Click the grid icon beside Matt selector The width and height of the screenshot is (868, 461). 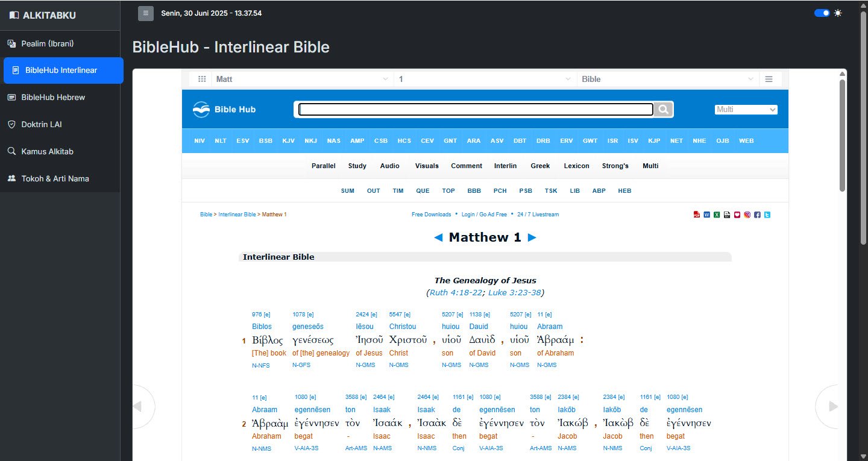click(203, 79)
